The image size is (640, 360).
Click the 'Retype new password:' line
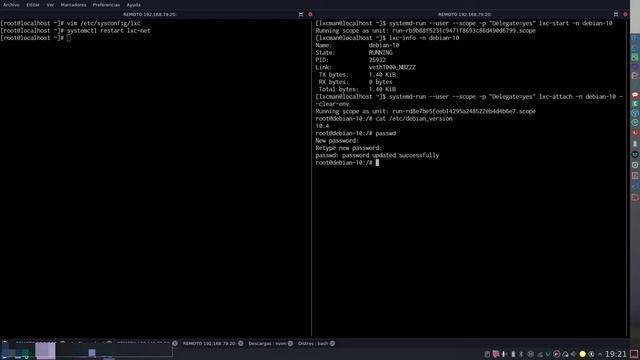point(349,148)
